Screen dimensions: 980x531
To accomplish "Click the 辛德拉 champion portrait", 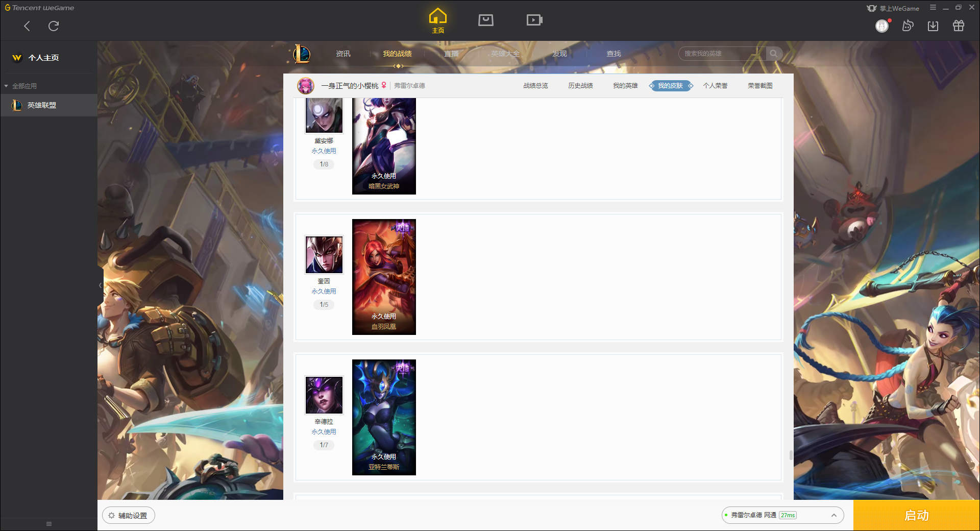I will (x=324, y=395).
